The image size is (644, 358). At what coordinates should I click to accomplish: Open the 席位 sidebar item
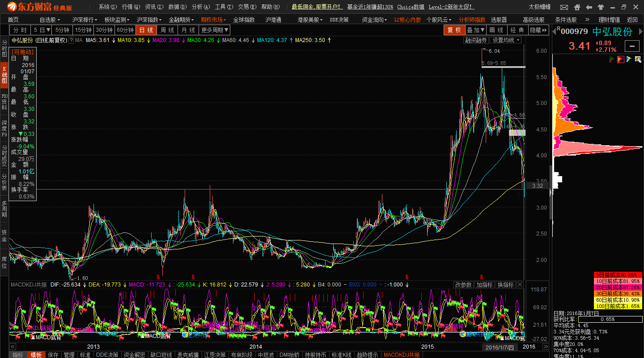(4, 262)
